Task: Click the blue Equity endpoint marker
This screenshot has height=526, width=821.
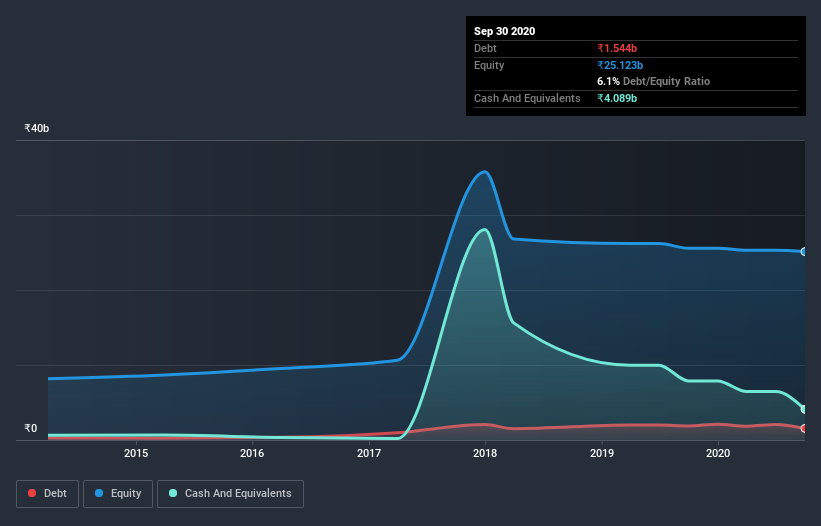Action: click(x=804, y=252)
